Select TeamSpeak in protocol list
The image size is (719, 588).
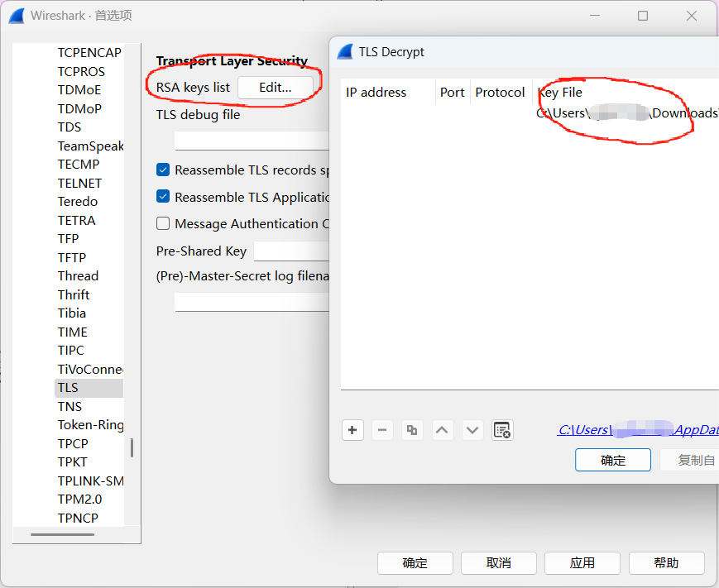click(90, 146)
